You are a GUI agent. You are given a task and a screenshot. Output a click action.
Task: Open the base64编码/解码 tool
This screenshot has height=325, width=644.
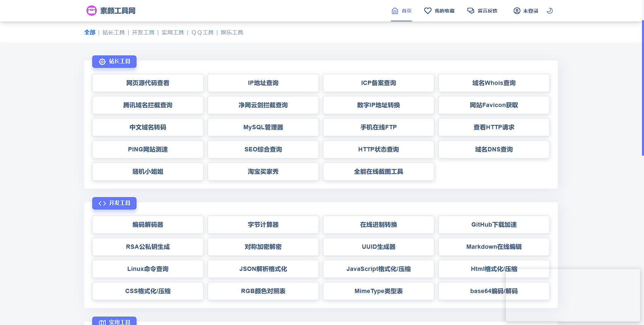point(494,291)
